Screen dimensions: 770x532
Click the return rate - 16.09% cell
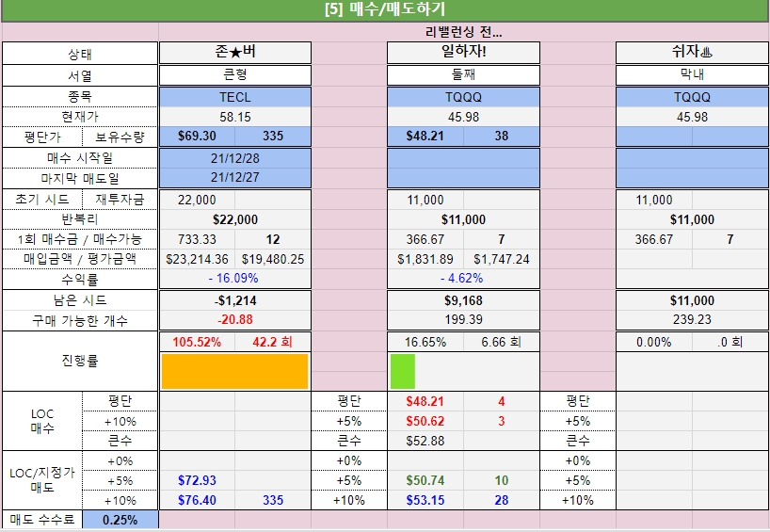pos(235,279)
